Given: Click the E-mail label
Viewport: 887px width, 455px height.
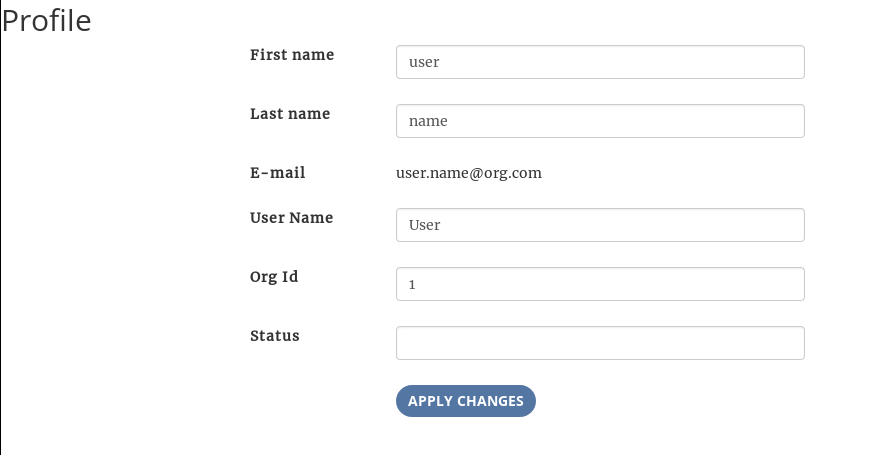Looking at the screenshot, I should (278, 173).
